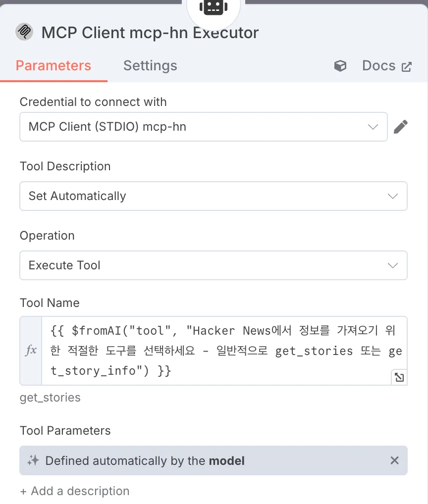Open the expression editor expand icon
This screenshot has height=504, width=428.
(399, 377)
